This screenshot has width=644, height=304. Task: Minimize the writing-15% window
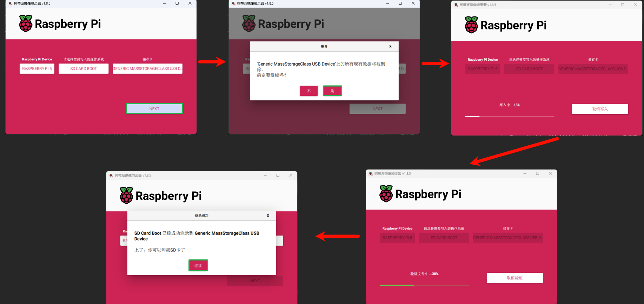coord(610,5)
